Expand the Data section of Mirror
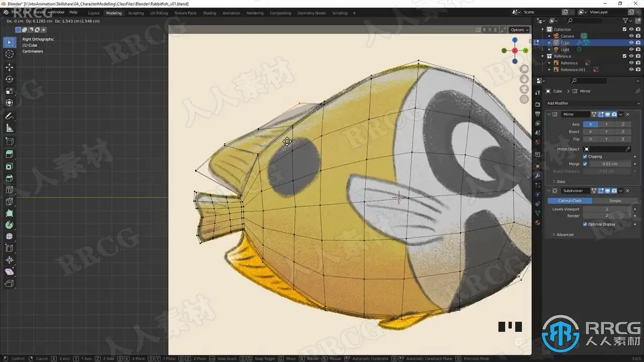The image size is (644, 362). tap(558, 182)
